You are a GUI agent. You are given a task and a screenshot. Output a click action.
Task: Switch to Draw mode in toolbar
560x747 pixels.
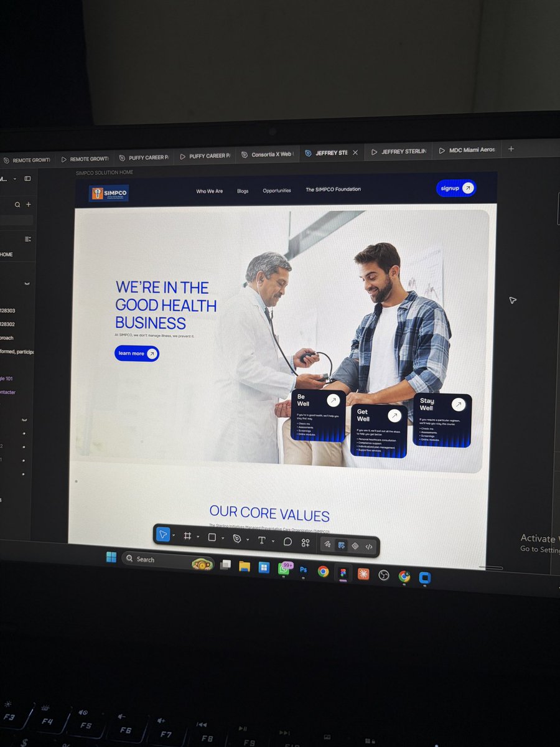pyautogui.click(x=328, y=545)
